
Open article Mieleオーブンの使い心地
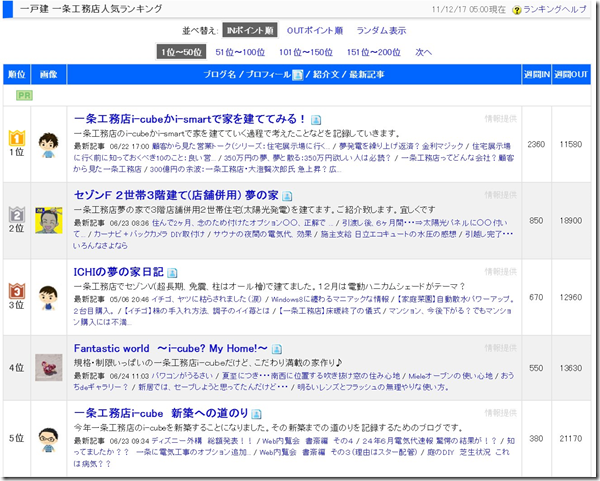(451, 376)
